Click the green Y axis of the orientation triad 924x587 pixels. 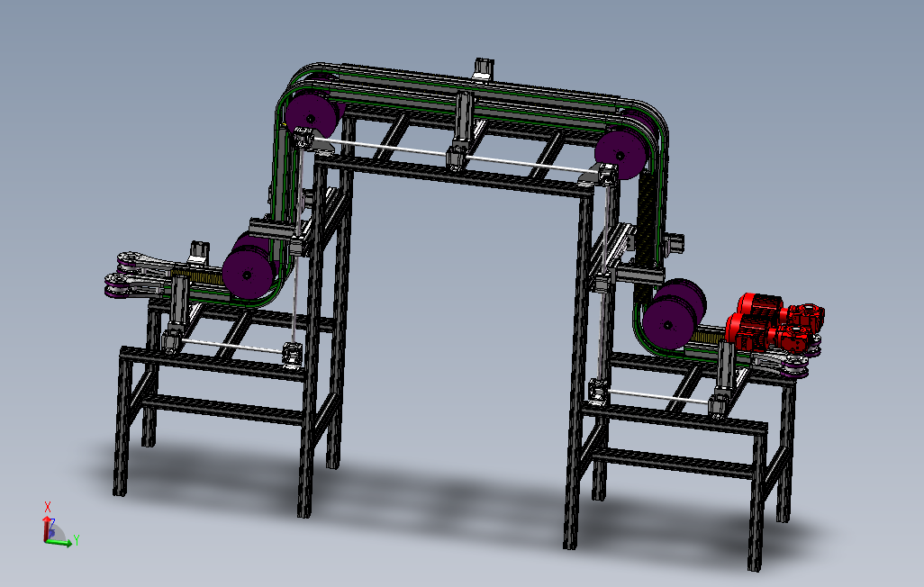59,544
